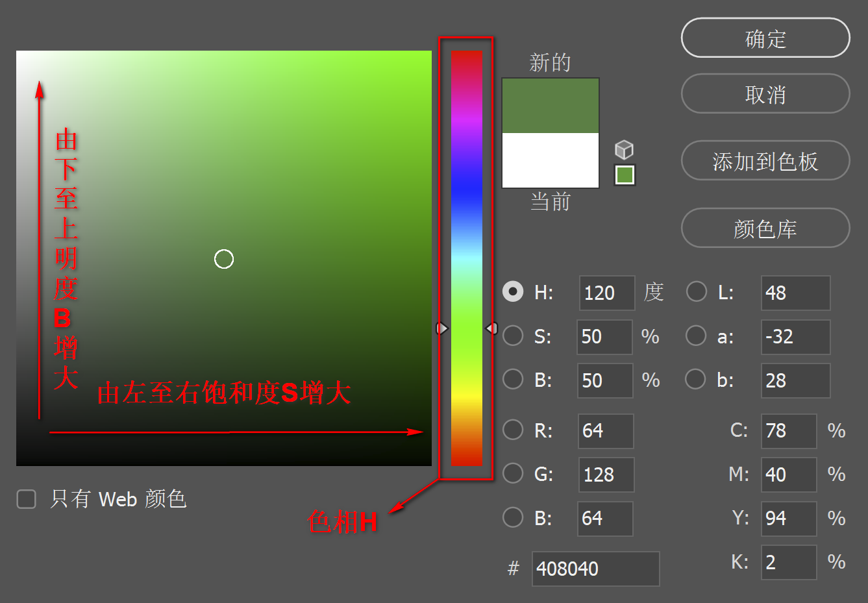Click the hue slider arrow handle
The image size is (868, 603).
click(442, 328)
